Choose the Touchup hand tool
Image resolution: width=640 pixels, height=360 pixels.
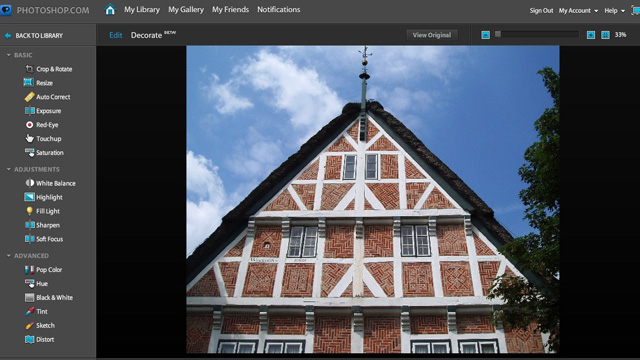point(43,138)
